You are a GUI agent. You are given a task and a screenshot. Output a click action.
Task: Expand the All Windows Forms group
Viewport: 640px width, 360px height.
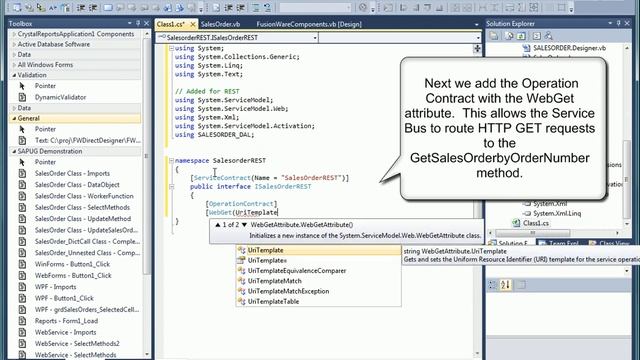click(x=14, y=64)
